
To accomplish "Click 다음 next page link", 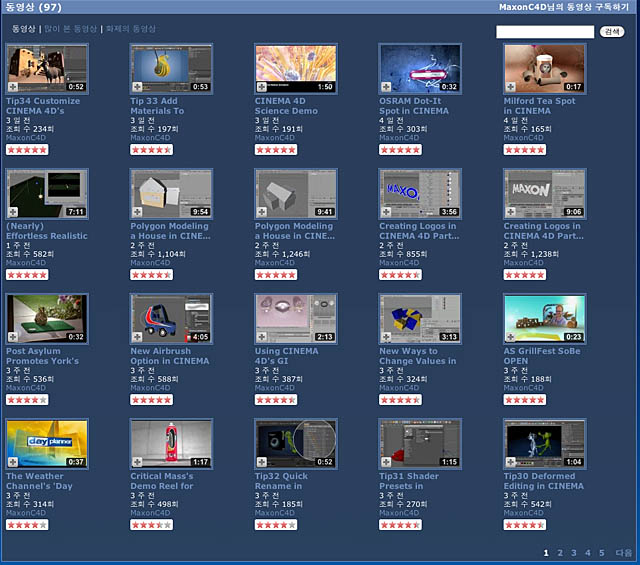I will 624,553.
